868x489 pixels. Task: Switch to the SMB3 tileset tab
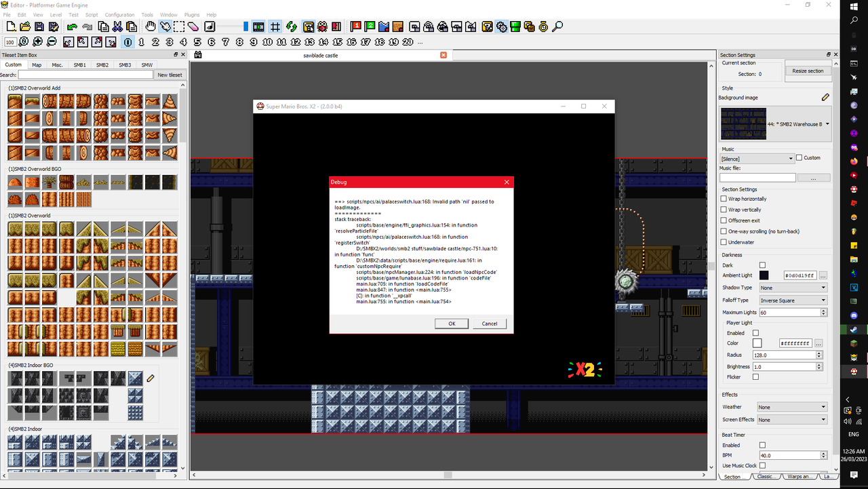[125, 65]
